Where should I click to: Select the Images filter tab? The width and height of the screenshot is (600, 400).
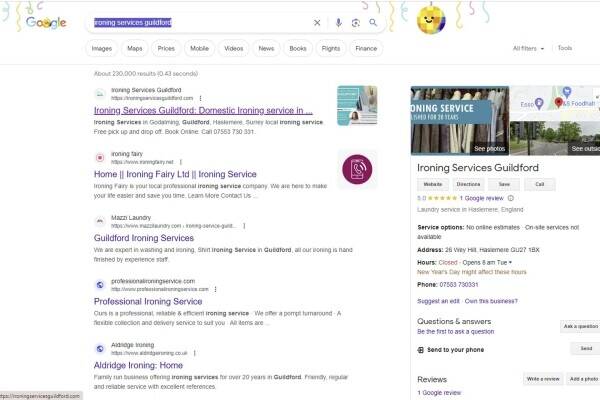click(102, 49)
